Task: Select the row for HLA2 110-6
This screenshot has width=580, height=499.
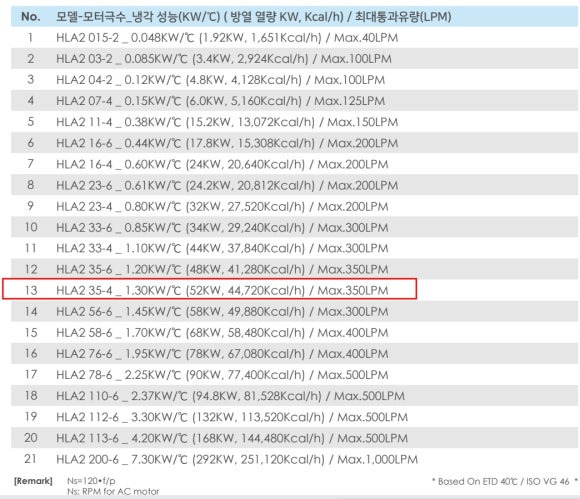Action: (294, 396)
